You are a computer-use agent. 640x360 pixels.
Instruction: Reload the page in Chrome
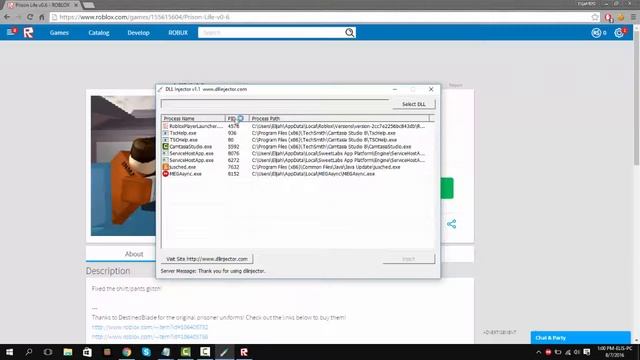pos(30,17)
